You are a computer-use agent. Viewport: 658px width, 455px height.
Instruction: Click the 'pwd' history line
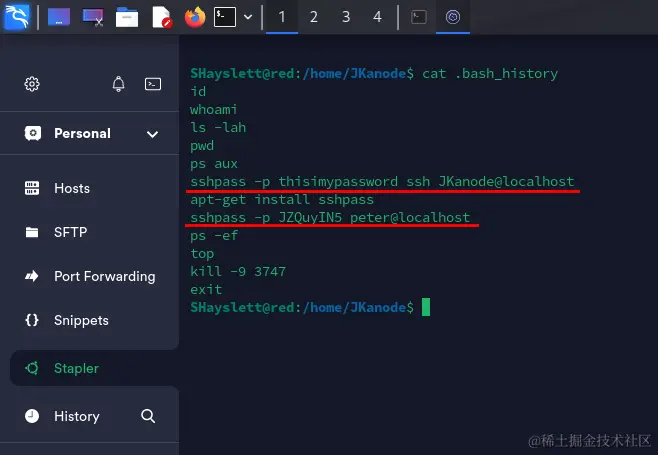[x=202, y=146]
